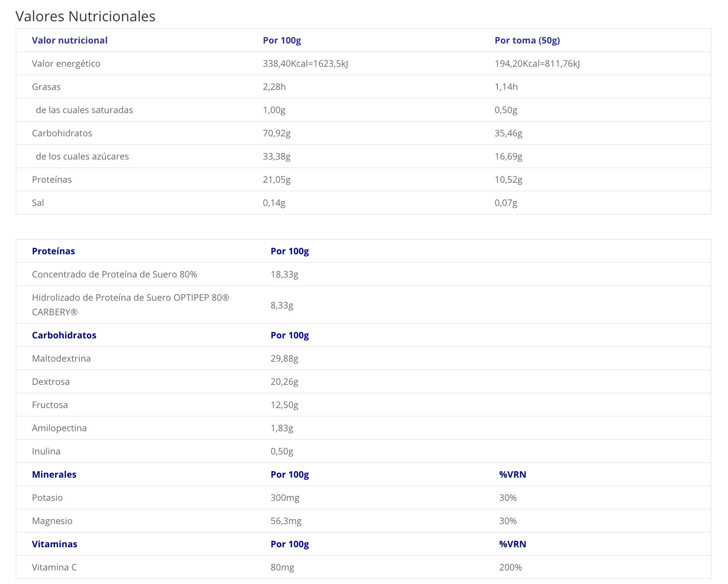Click the Maltodextrina row label
The height and width of the screenshot is (584, 728).
61,358
